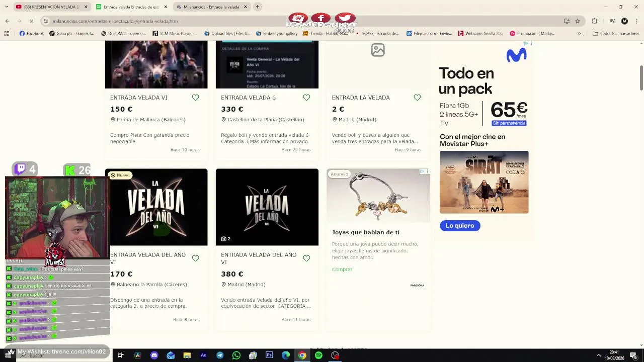Open site information icon in address bar
Screen dimensions: 644x362
pyautogui.click(x=46, y=21)
